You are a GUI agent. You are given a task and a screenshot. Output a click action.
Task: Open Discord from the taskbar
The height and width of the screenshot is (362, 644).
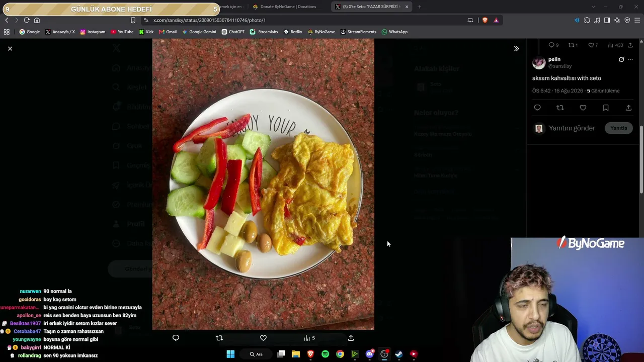click(370, 354)
